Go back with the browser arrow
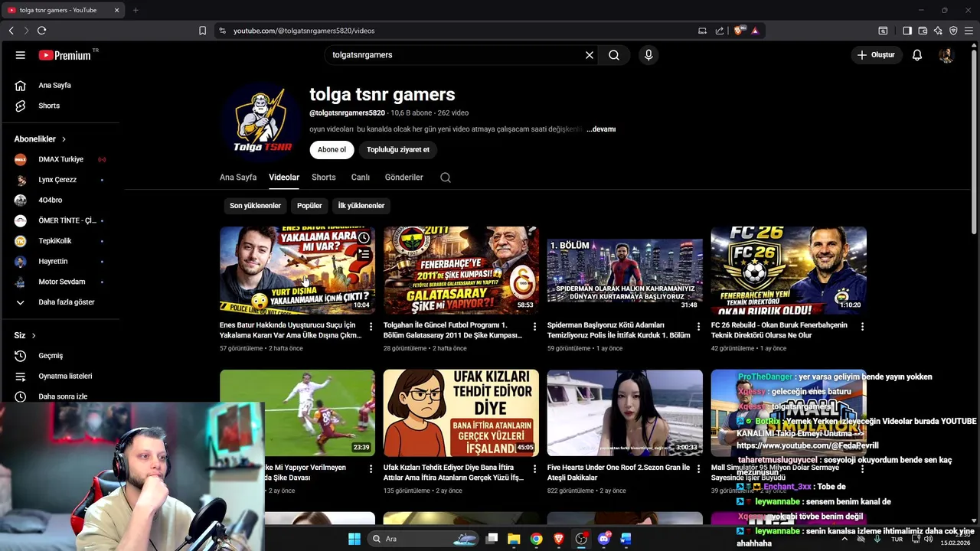Viewport: 980px width, 551px height. 11,31
